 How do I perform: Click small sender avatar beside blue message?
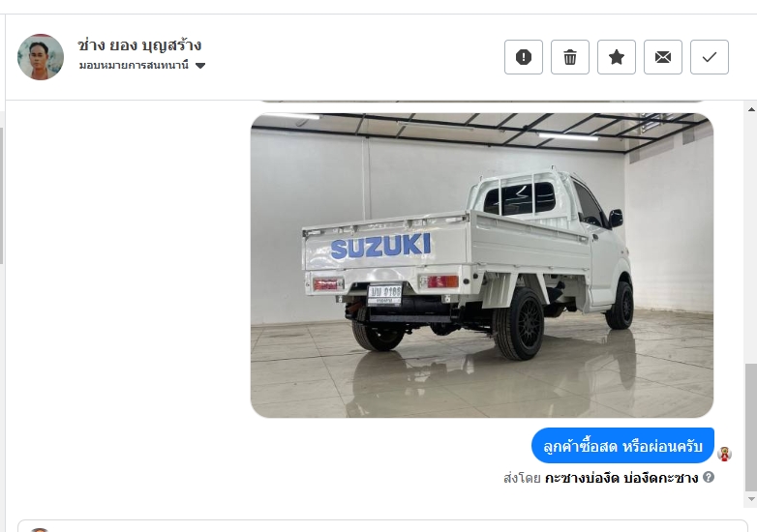724,454
